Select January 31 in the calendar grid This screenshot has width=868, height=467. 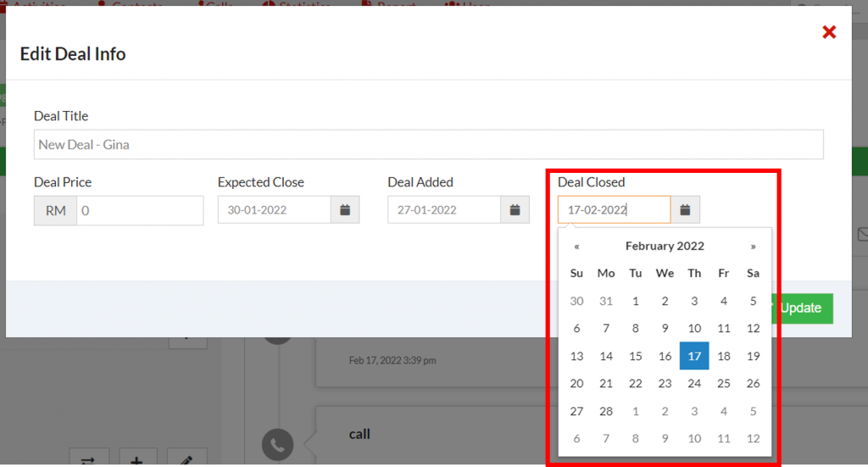606,301
